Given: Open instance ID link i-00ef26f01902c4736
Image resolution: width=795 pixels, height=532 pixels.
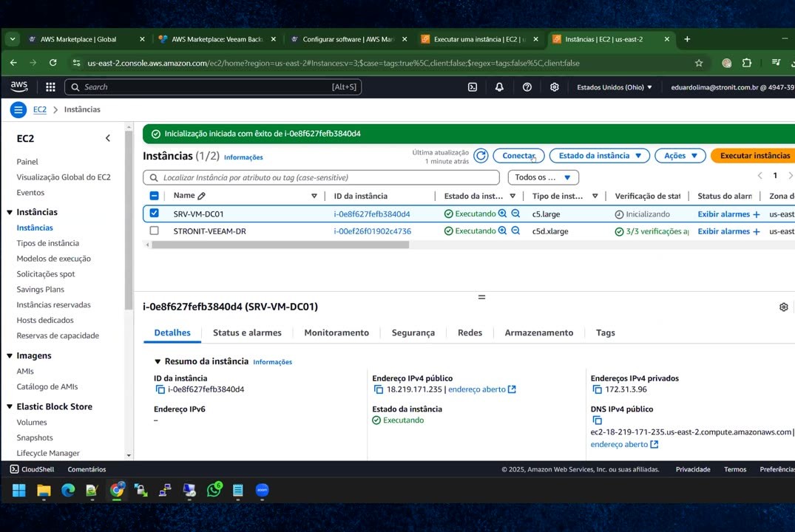Looking at the screenshot, I should click(372, 231).
